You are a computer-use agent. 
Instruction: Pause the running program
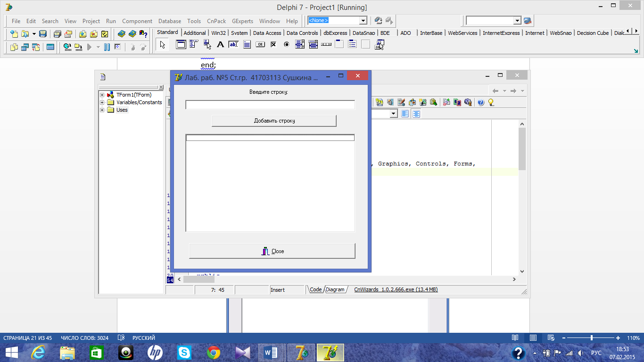(107, 47)
